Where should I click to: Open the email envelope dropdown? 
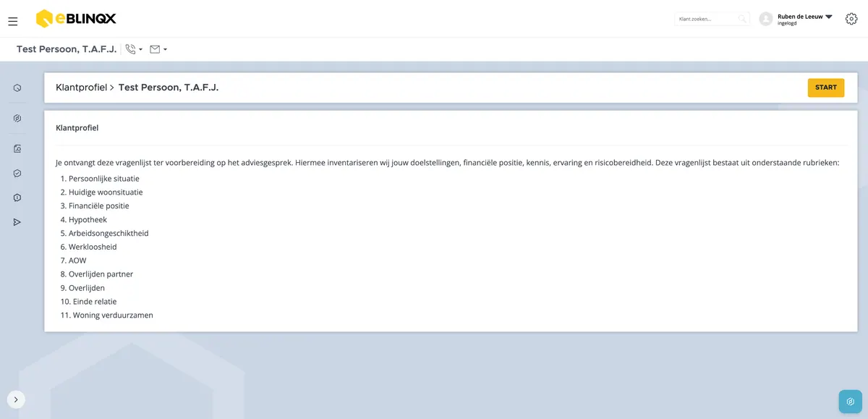158,49
